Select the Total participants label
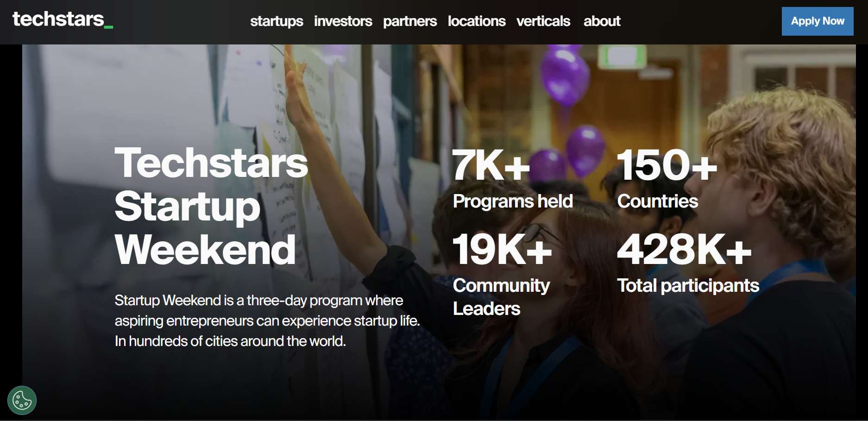Image resolution: width=868 pixels, height=421 pixels. pos(688,286)
